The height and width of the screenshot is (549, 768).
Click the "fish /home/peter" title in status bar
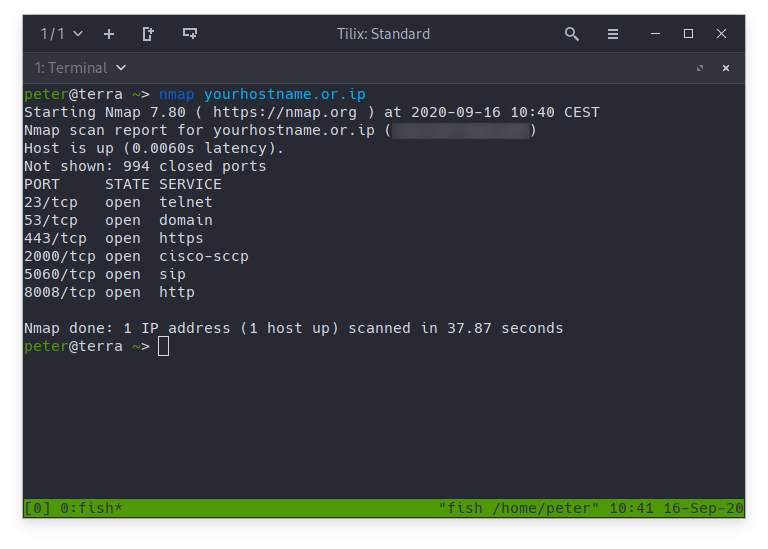[x=518, y=508]
